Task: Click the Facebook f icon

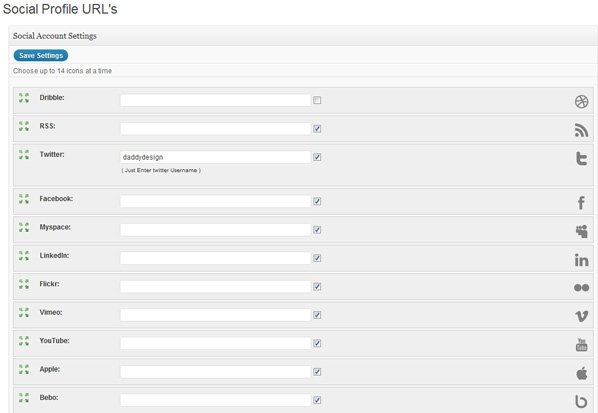Action: [581, 203]
